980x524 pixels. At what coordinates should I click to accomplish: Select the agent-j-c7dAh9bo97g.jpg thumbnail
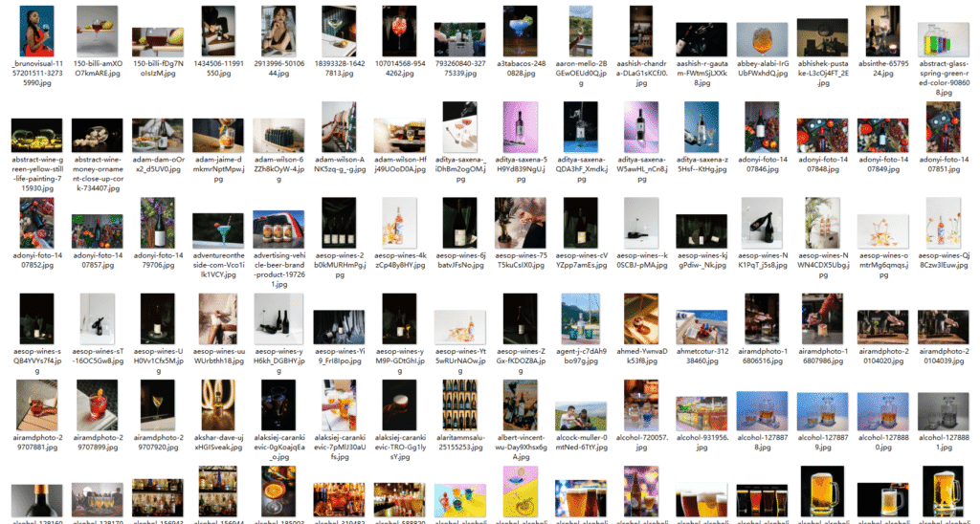click(x=581, y=318)
